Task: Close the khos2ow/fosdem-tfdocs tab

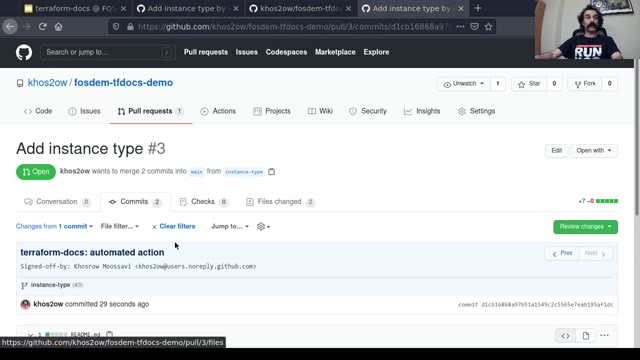Action: pos(348,8)
